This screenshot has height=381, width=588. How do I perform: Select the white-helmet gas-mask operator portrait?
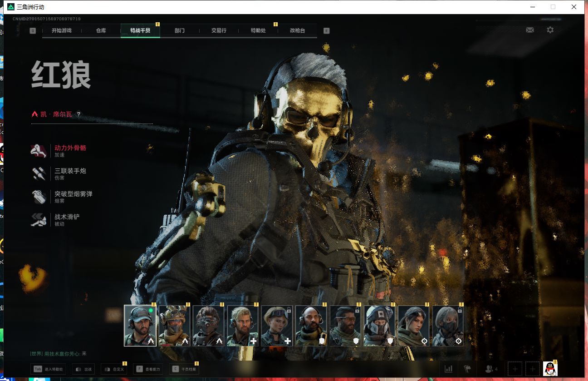379,326
